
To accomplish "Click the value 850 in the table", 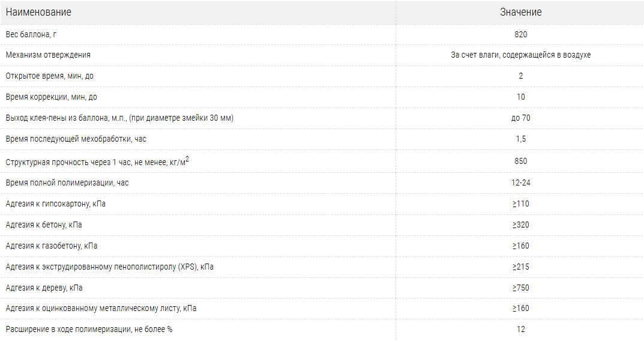I will pyautogui.click(x=520, y=161).
